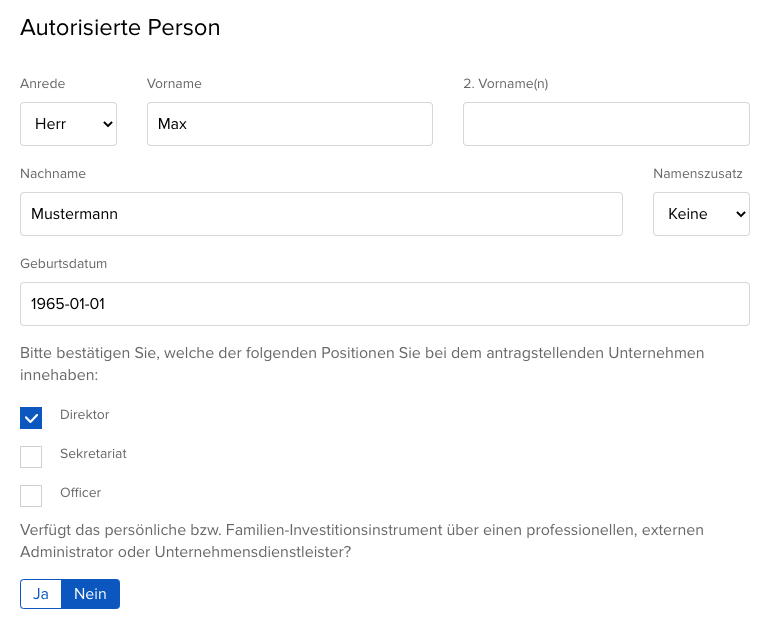Enable the Officer checkbox
Screen dimensions: 770x639
tap(31, 496)
